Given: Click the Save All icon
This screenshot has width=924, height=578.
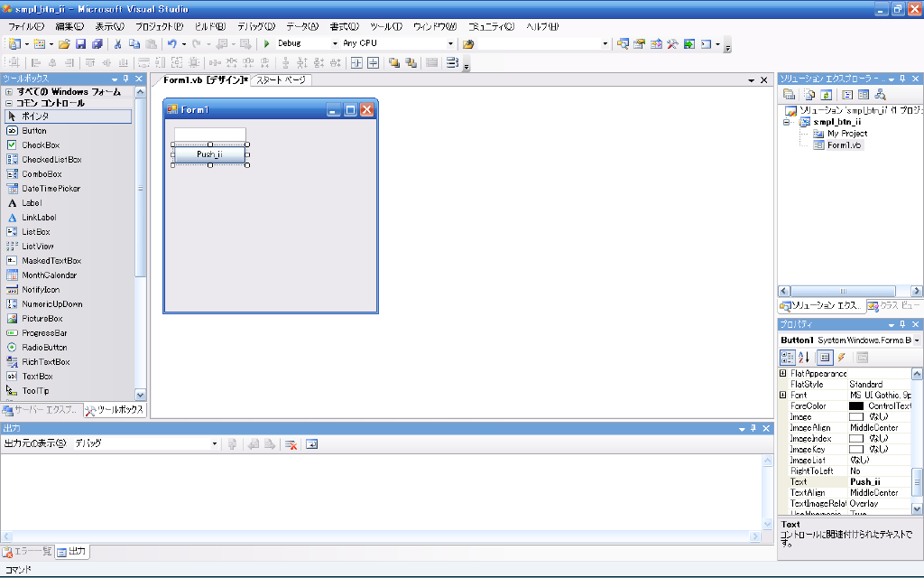Looking at the screenshot, I should (x=97, y=43).
